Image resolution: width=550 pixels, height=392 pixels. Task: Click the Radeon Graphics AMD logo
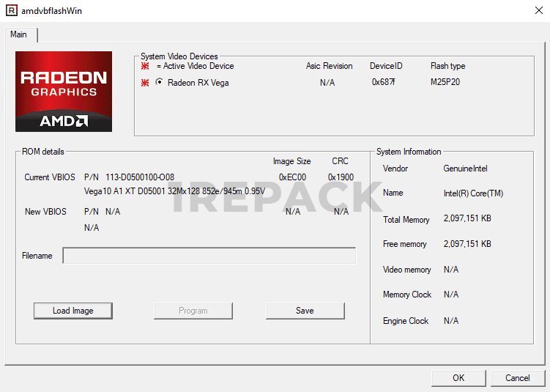(64, 92)
